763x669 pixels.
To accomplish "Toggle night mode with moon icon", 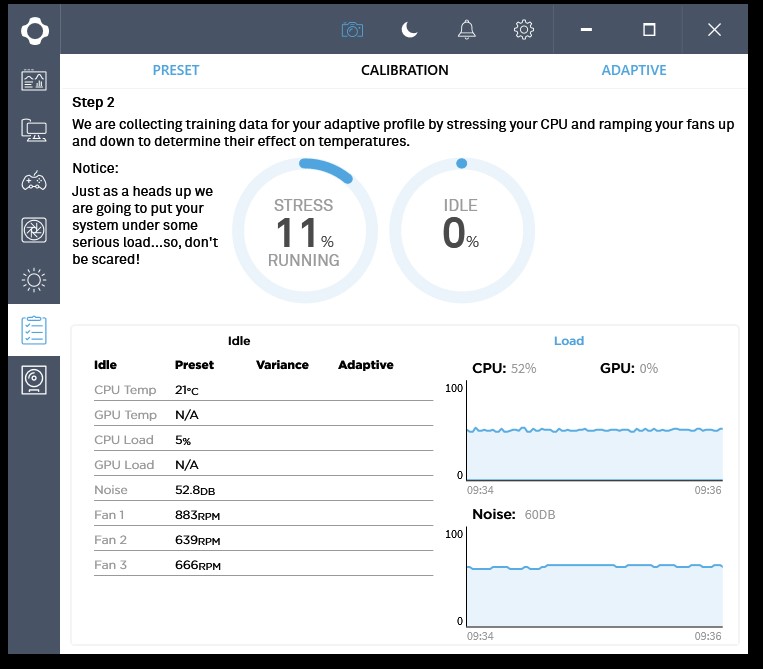I will coord(409,30).
